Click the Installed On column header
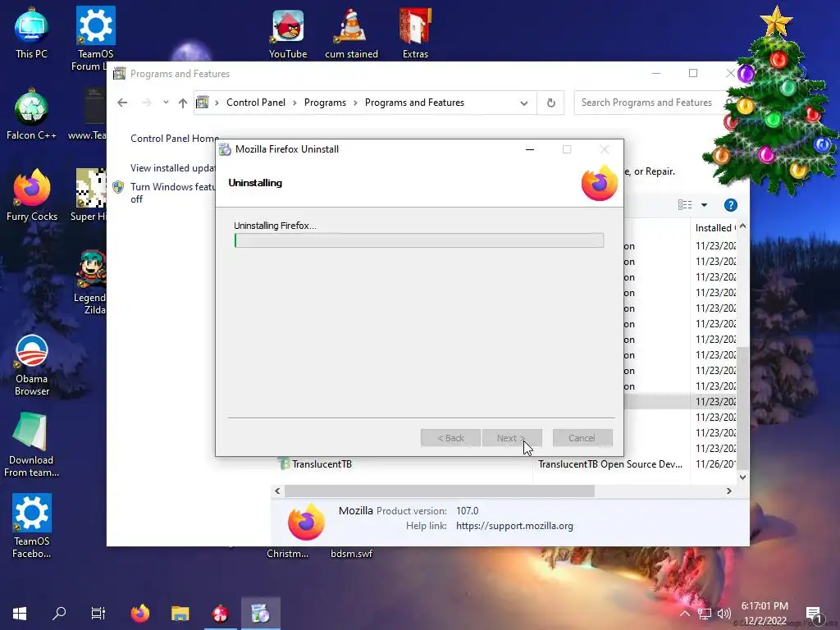Viewport: 840px width, 630px height. (x=714, y=228)
